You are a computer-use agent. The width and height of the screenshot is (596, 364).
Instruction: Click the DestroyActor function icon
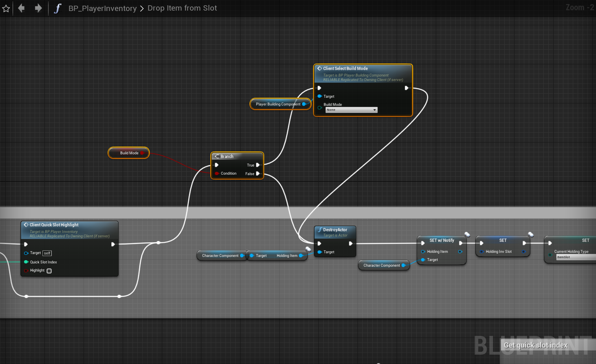(320, 230)
